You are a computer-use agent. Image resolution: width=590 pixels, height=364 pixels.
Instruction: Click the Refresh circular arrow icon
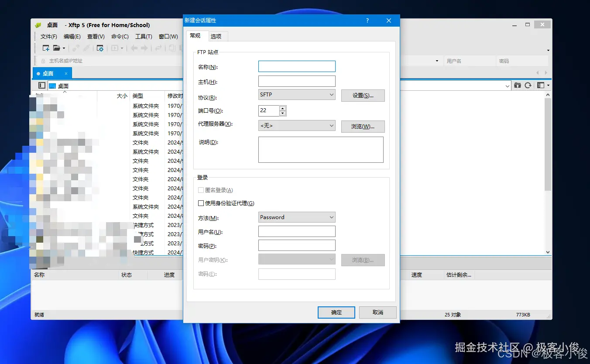[x=528, y=86]
